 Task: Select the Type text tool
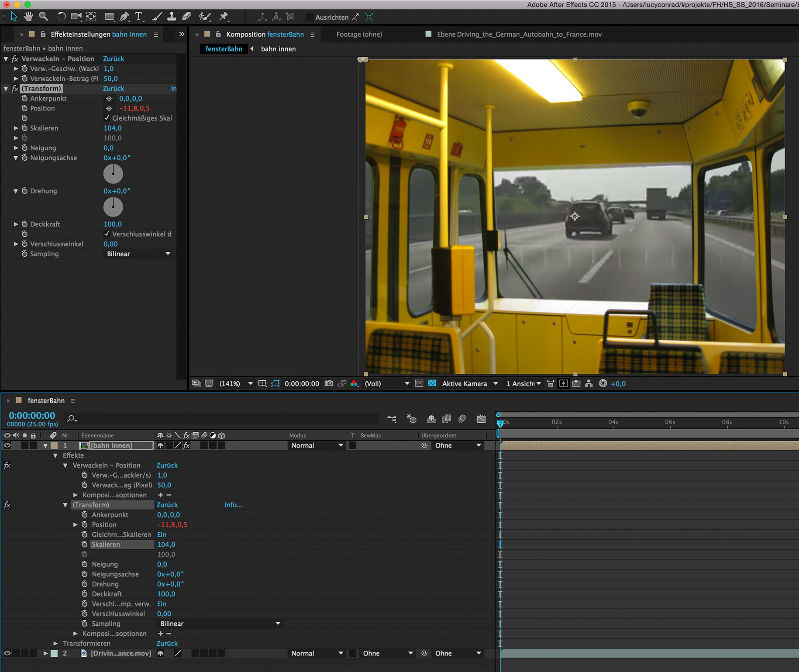point(139,17)
